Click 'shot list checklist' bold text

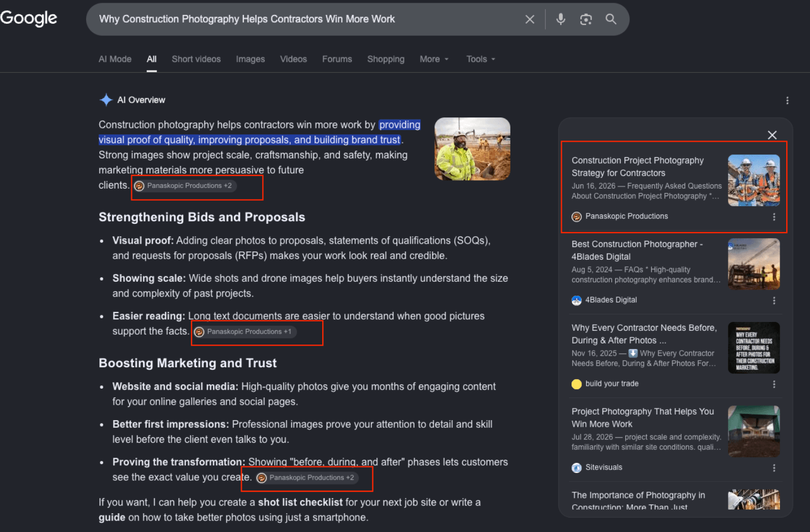tap(300, 502)
